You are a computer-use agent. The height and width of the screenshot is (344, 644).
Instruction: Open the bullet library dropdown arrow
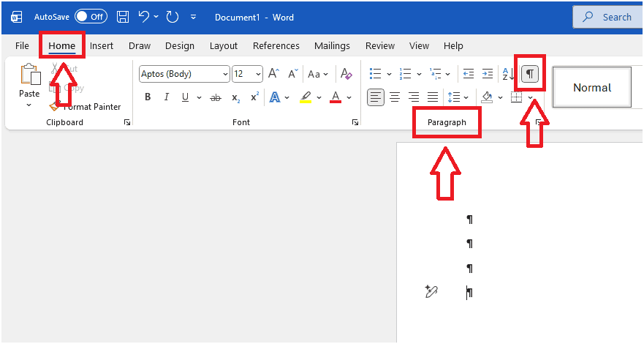click(389, 75)
